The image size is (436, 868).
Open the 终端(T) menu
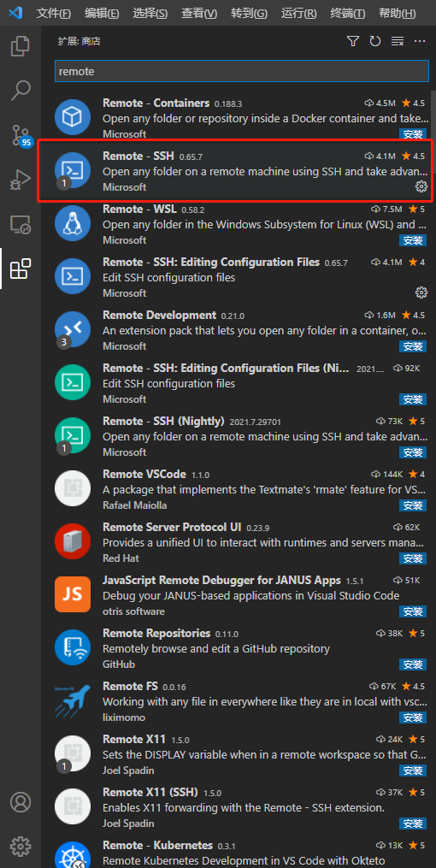347,14
